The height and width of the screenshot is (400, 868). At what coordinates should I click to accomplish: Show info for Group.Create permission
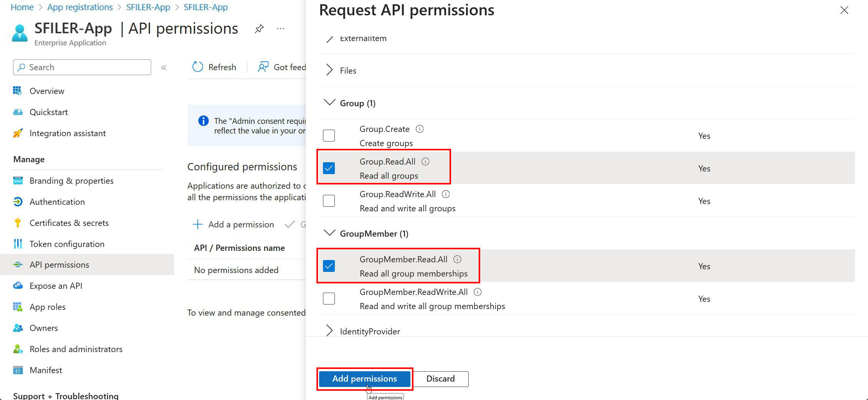click(x=420, y=129)
